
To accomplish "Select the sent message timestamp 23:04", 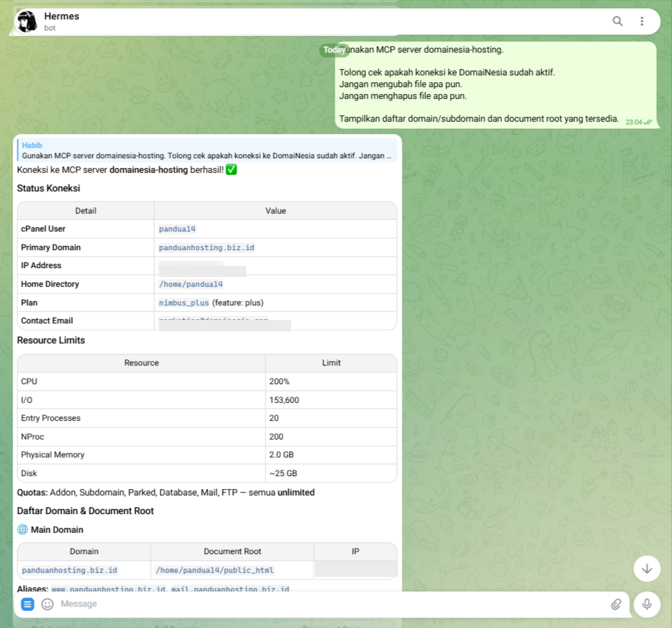I will coord(634,122).
